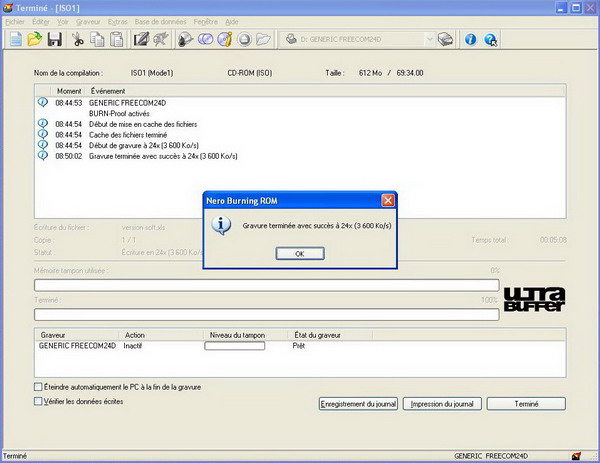Viewport: 600px width, 463px height.
Task: Click 'Enregistrement du journal' button
Action: [358, 404]
